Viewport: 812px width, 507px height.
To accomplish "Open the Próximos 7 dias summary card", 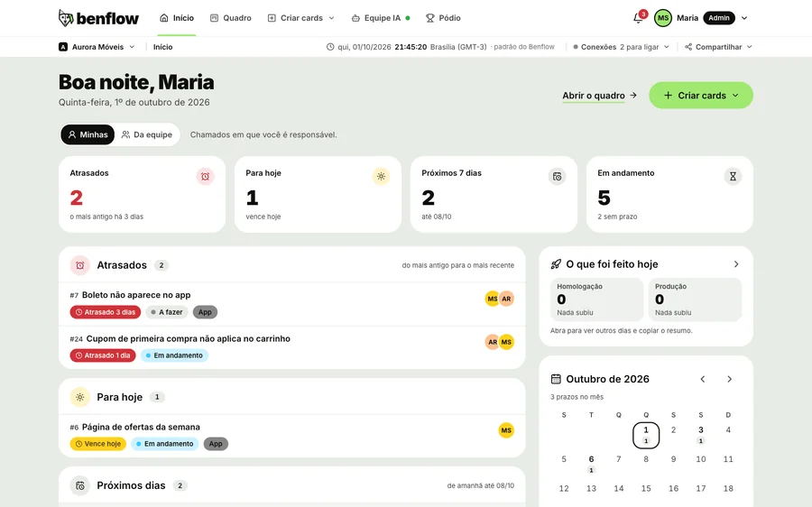I will 494,194.
